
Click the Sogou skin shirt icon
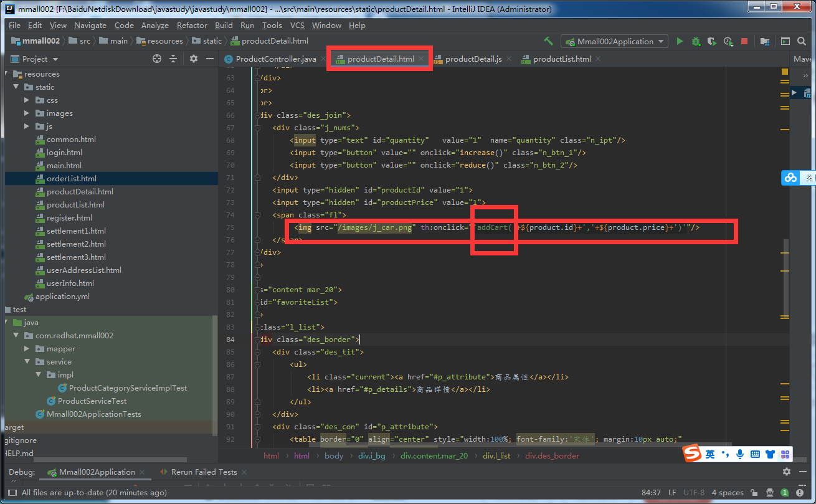pyautogui.click(x=770, y=455)
